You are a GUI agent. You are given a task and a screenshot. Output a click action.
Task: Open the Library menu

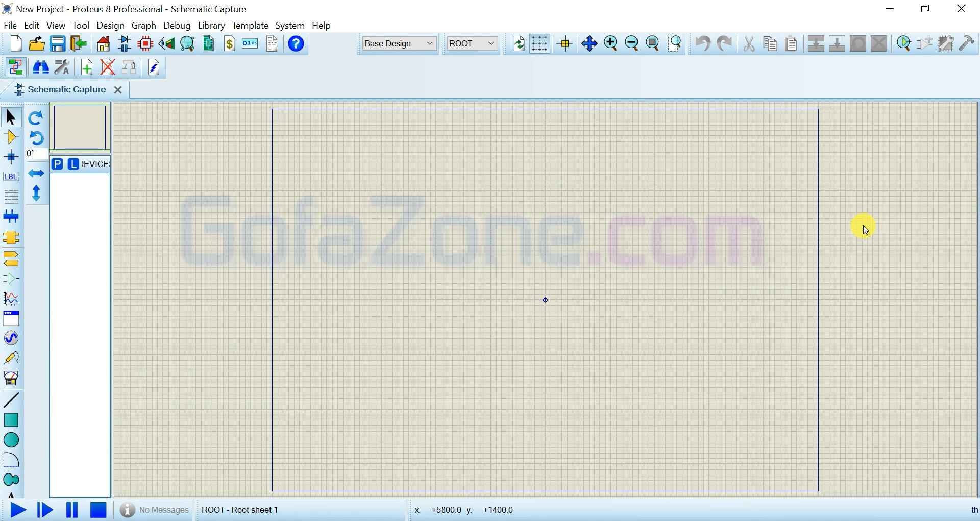point(211,26)
